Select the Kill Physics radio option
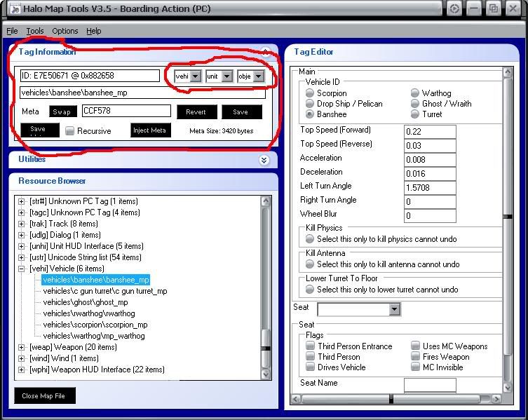 tap(309, 239)
